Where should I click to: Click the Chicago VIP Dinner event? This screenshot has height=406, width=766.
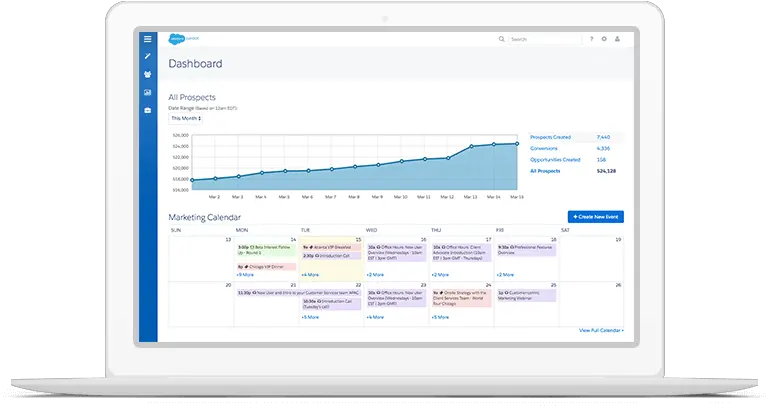264,266
